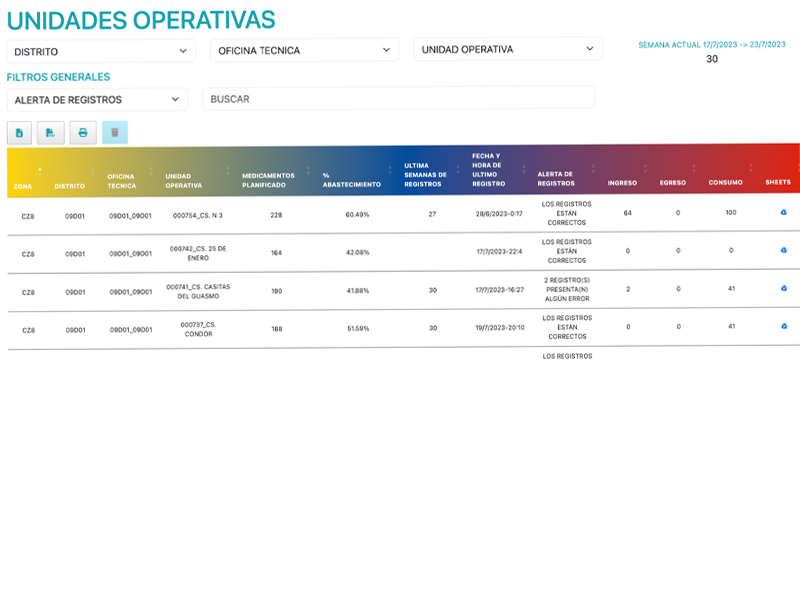Open the OFICINA TECNICA dropdown
Image resolution: width=800 pixels, height=600 pixels.
pos(304,50)
